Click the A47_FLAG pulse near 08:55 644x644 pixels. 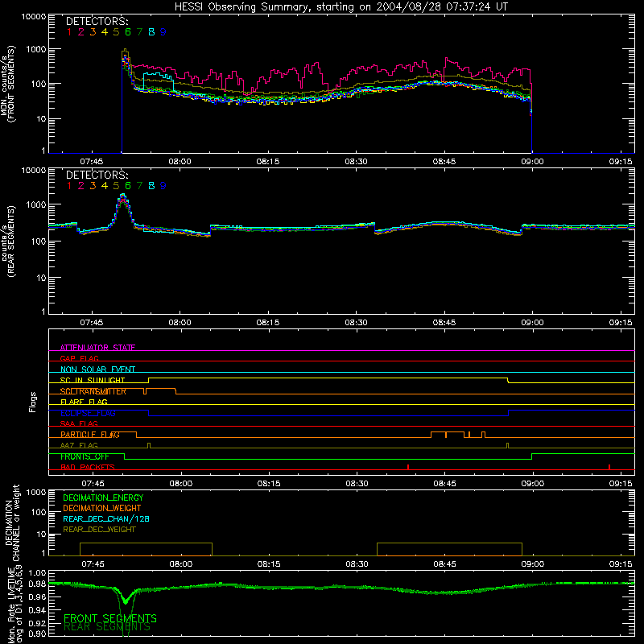pos(508,446)
